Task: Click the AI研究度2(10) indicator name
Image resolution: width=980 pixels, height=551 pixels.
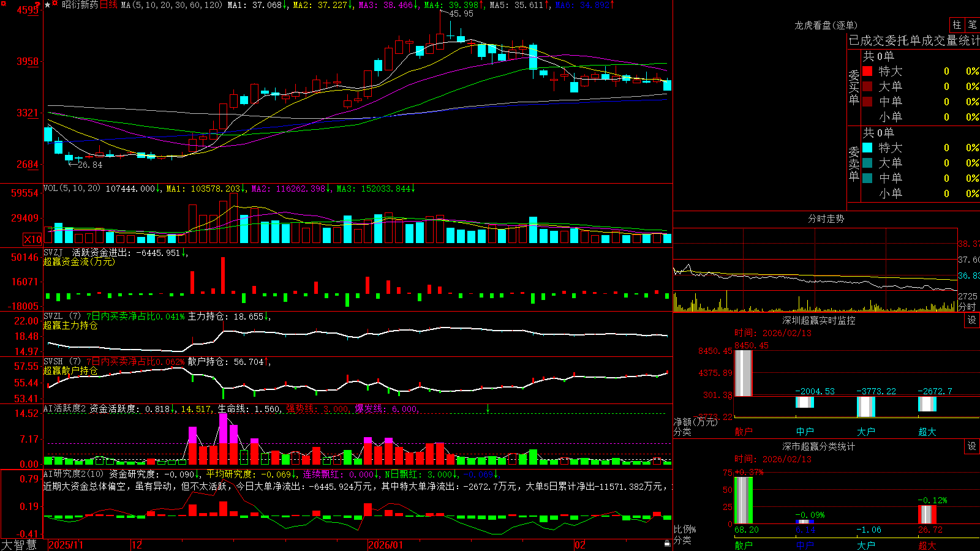Action: [73, 474]
